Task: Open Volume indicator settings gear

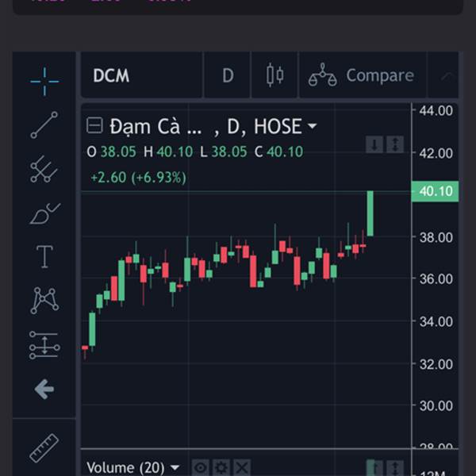Action: [x=221, y=467]
